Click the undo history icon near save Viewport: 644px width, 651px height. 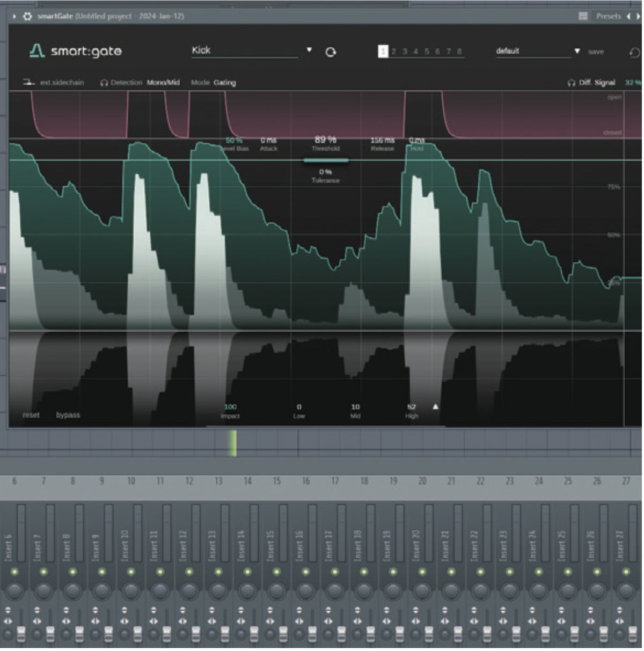633,52
